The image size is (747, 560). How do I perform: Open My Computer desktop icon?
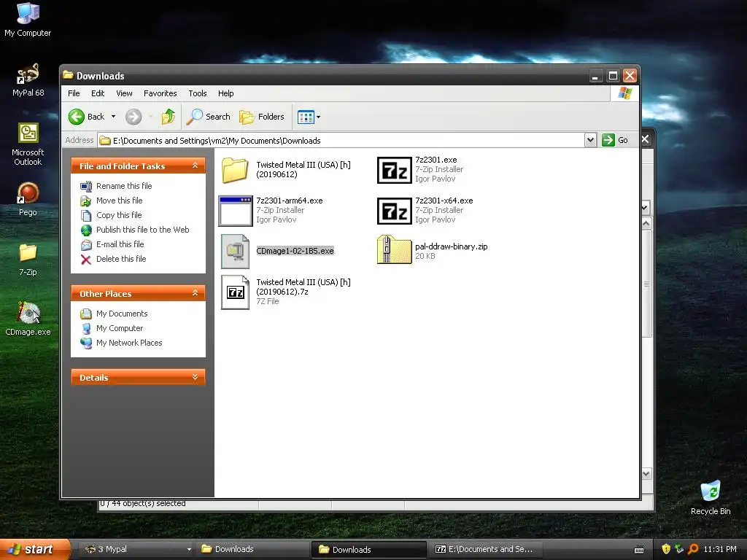pyautogui.click(x=28, y=19)
